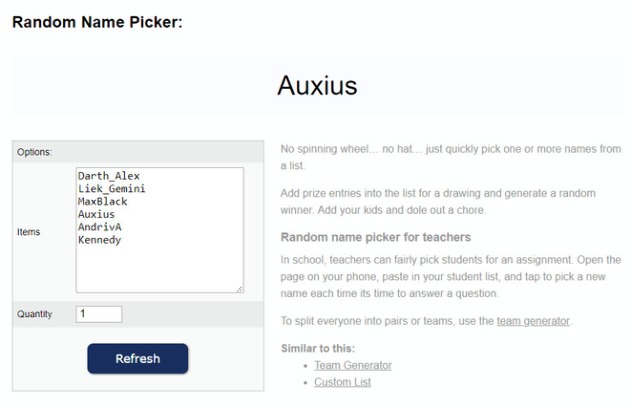Open the Custom List link
This screenshot has width=631, height=408.
[342, 382]
